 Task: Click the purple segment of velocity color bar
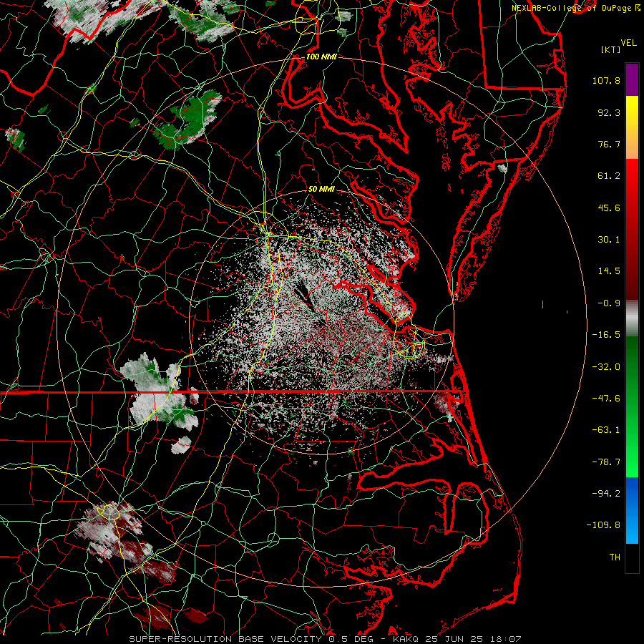tap(632, 79)
